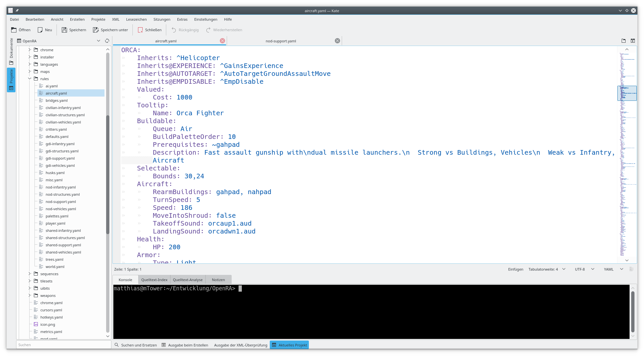Open Suchen und Ersetzen panel
This screenshot has width=644, height=356.
point(136,345)
